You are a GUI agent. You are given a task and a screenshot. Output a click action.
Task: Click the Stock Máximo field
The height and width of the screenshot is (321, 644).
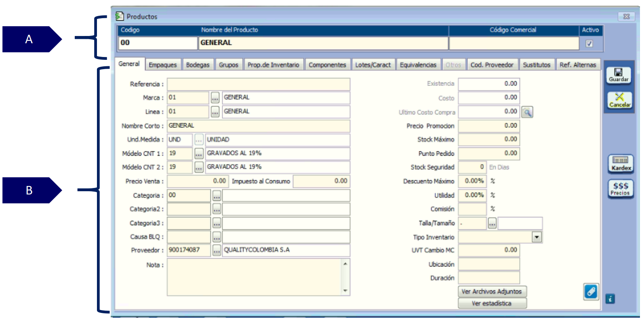[x=489, y=139]
